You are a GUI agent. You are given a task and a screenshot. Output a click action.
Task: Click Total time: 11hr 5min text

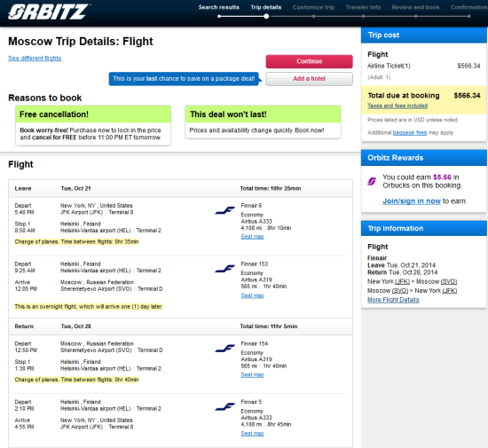[268, 326]
